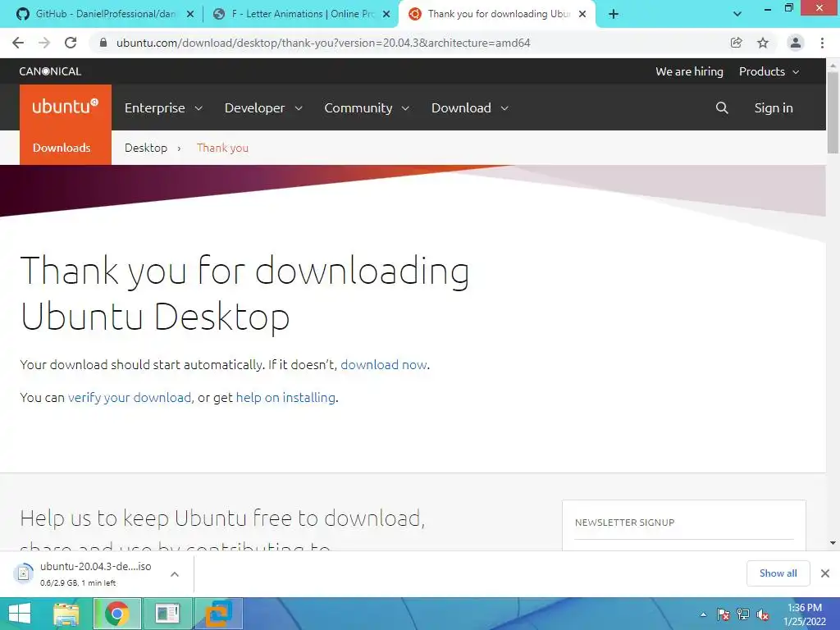Open the VirtualBox taskbar icon
This screenshot has height=630, width=840.
[219, 614]
